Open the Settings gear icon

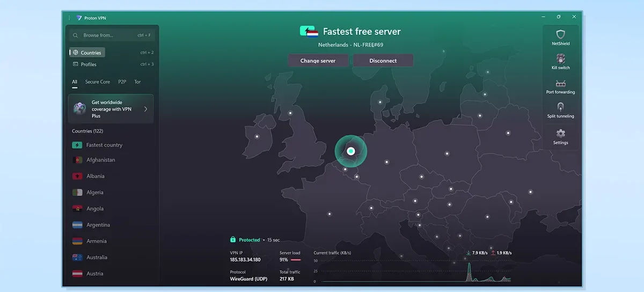click(560, 133)
